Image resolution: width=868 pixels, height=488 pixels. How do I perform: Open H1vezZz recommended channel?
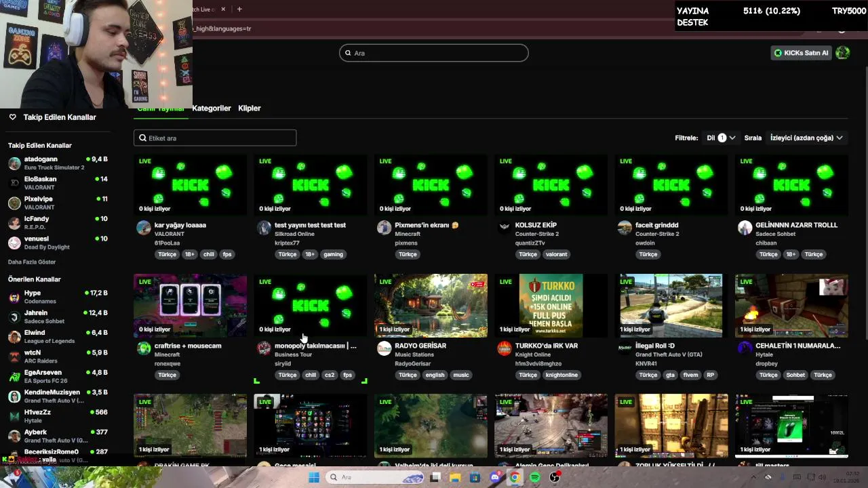58,415
